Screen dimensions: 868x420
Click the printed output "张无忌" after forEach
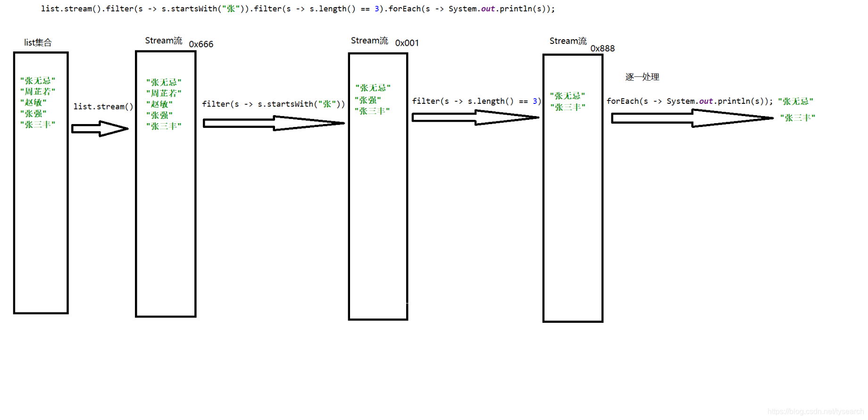pos(796,101)
